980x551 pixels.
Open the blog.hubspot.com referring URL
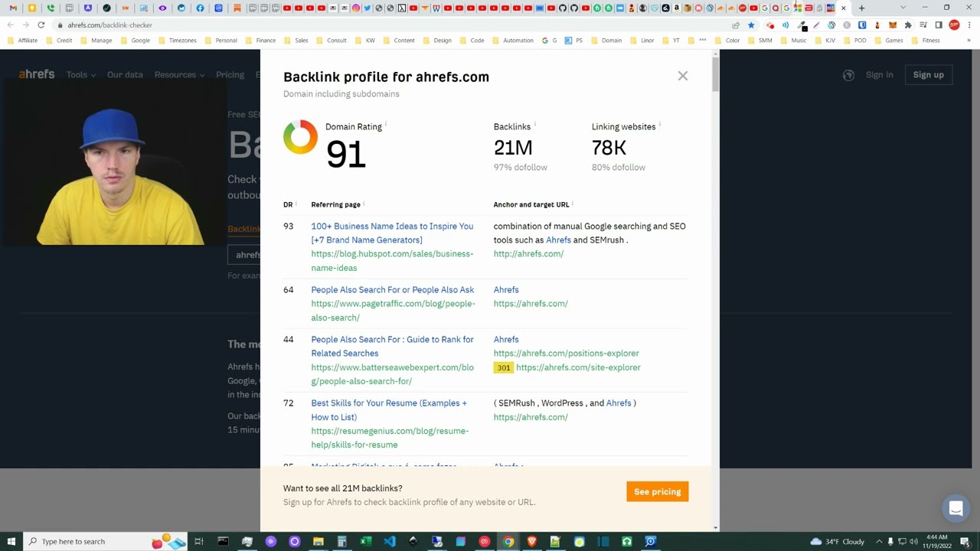[392, 261]
